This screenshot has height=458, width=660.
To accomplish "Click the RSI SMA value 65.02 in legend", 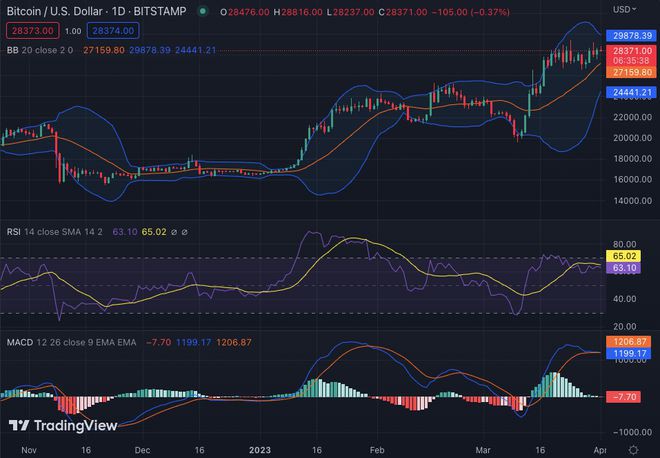I will click(x=154, y=232).
